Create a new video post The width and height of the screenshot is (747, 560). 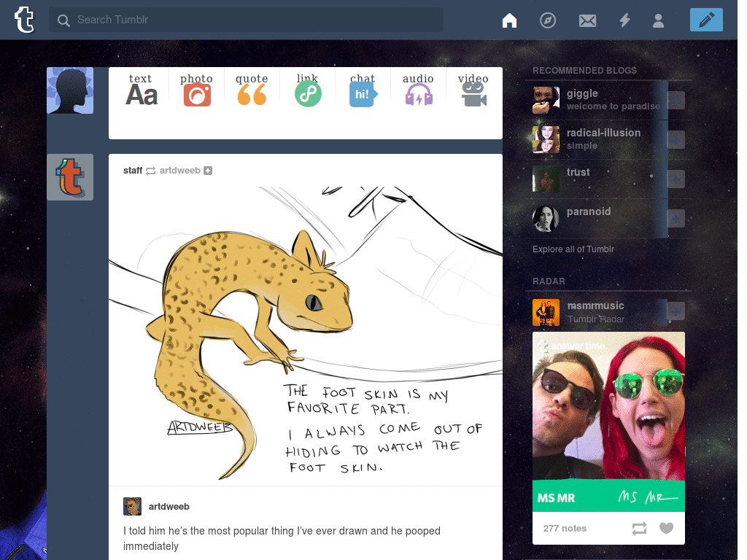(473, 90)
